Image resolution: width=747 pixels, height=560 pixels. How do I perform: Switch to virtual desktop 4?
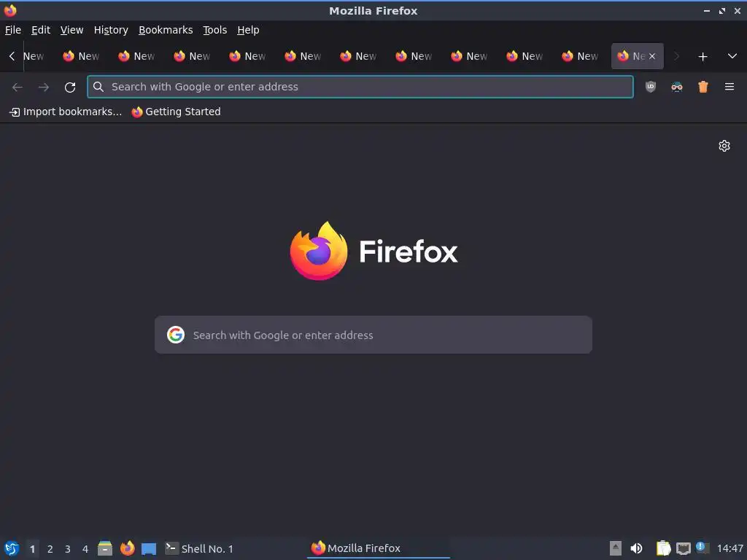[x=85, y=549]
